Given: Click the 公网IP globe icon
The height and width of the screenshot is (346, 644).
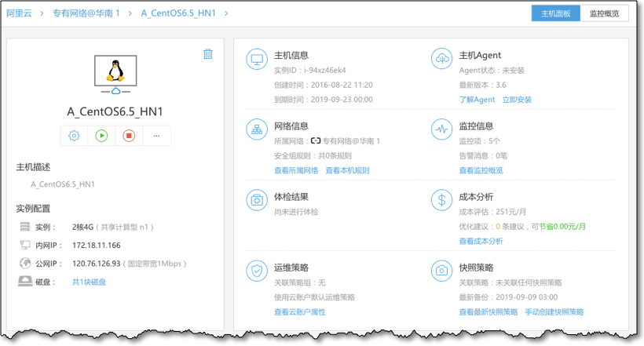Looking at the screenshot, I should 25,263.
